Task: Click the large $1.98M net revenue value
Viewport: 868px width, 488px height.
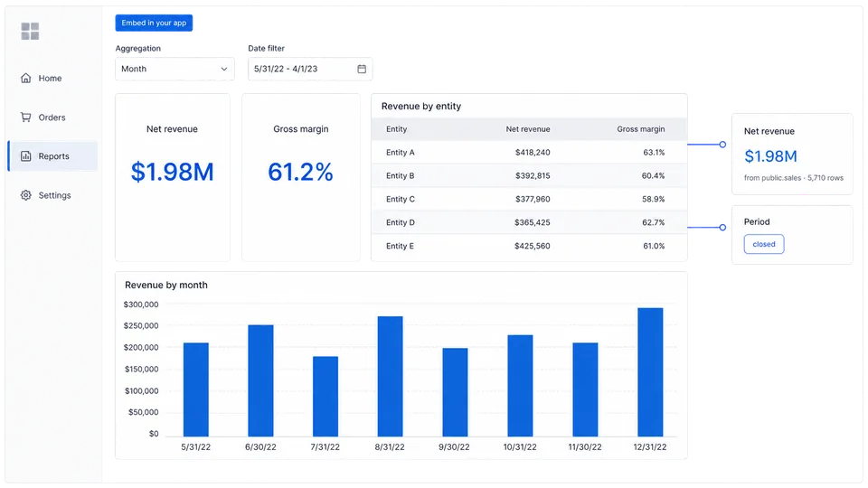Action: tap(172, 172)
